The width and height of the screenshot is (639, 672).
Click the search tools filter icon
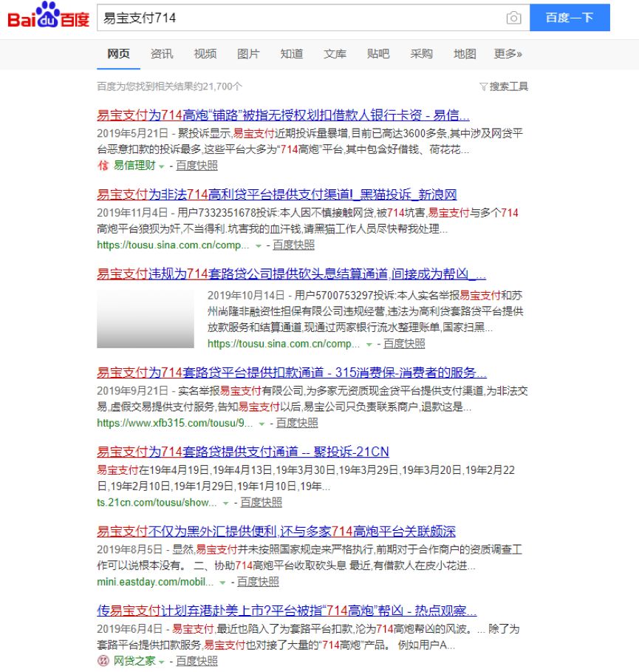(x=484, y=86)
